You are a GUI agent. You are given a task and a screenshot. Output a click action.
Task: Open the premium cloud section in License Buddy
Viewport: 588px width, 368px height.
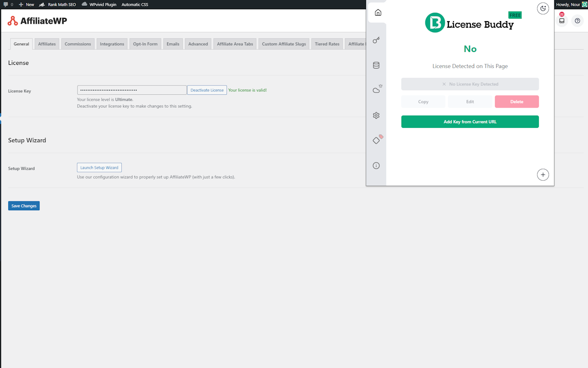[x=377, y=89]
